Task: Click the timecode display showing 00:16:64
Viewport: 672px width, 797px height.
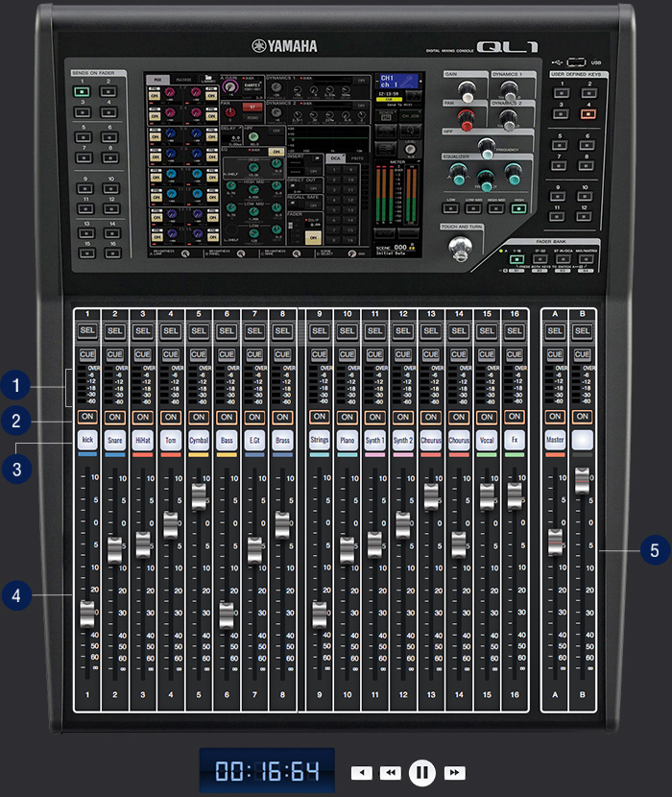Action: 267,771
